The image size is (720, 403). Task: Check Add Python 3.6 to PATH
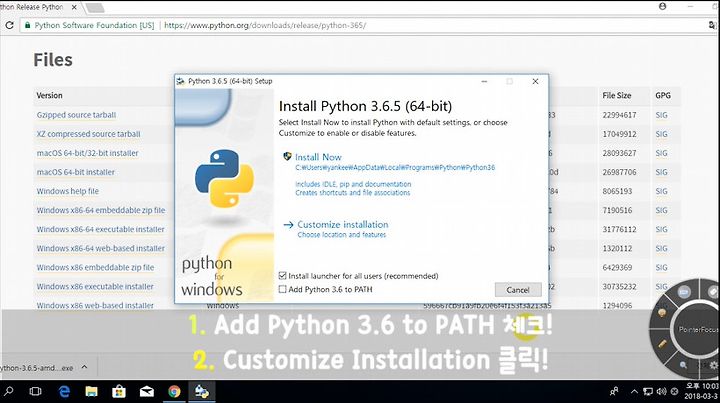[282, 289]
